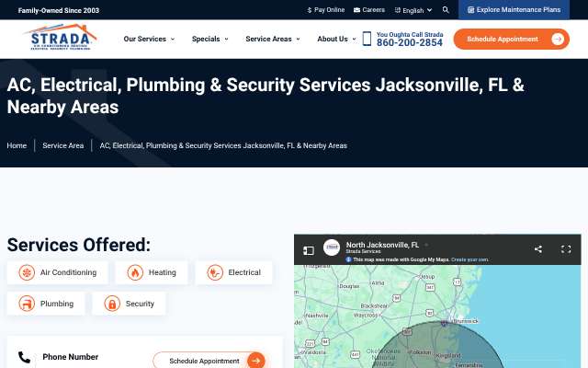Share the North Jacksonville map
The width and height of the screenshot is (588, 368).
pos(538,249)
